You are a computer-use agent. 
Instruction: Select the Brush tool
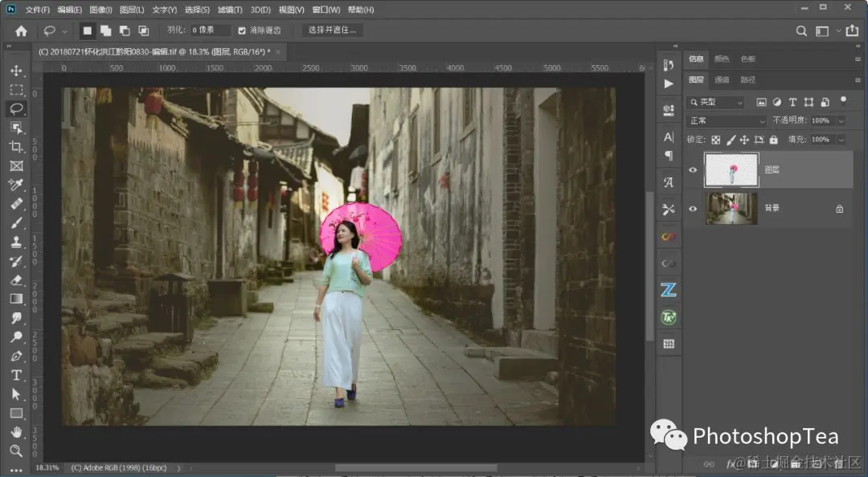(16, 223)
